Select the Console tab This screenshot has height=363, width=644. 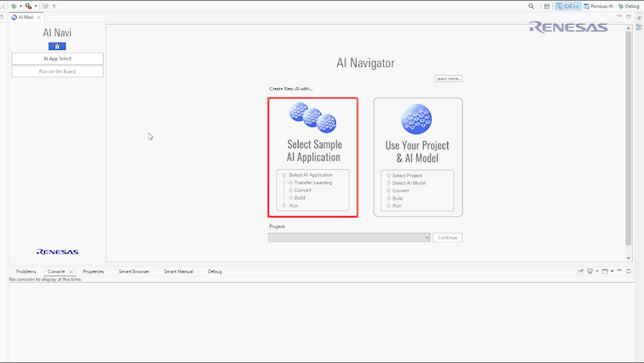click(x=56, y=272)
